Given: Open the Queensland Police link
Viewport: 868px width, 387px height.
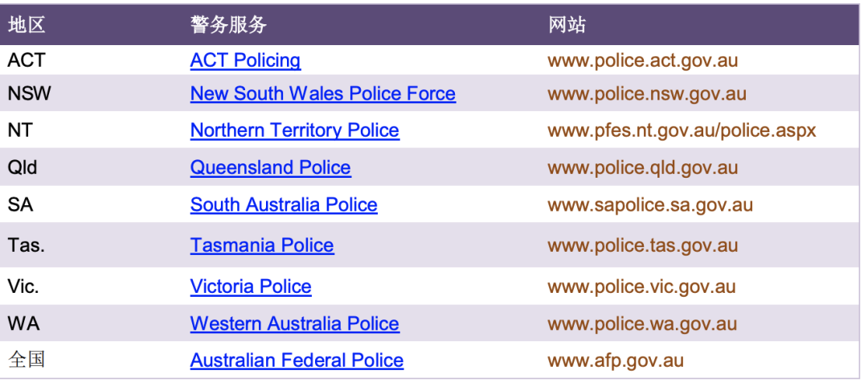Looking at the screenshot, I should (270, 167).
